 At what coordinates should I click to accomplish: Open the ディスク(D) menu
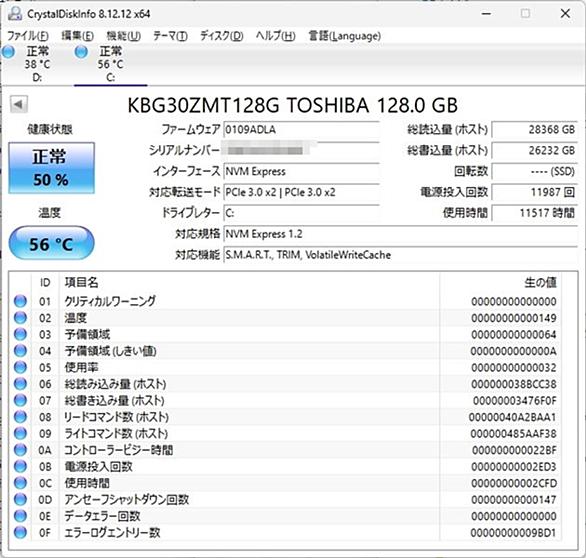(x=222, y=36)
